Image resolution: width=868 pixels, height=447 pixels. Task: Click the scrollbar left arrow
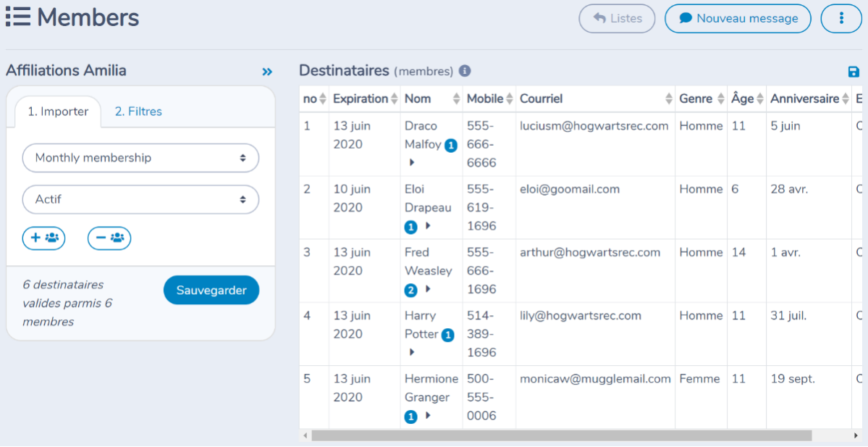click(x=306, y=436)
